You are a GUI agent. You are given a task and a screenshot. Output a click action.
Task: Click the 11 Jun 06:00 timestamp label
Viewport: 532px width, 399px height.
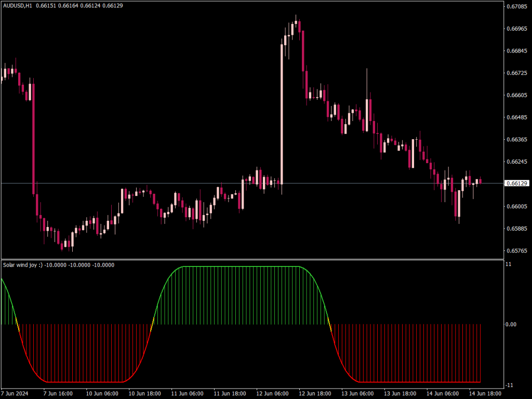(x=187, y=393)
